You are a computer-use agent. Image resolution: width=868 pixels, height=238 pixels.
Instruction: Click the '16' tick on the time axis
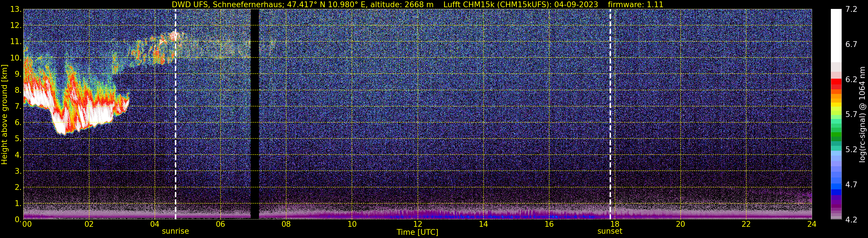pyautogui.click(x=549, y=224)
